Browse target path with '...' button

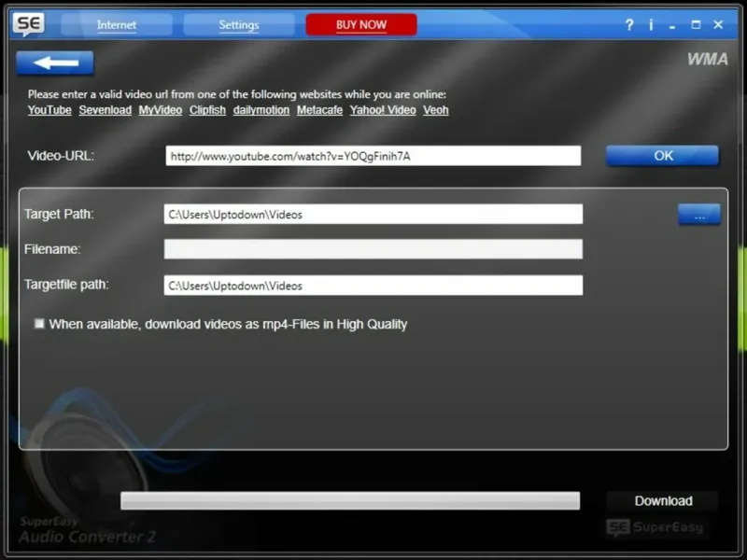click(x=699, y=214)
